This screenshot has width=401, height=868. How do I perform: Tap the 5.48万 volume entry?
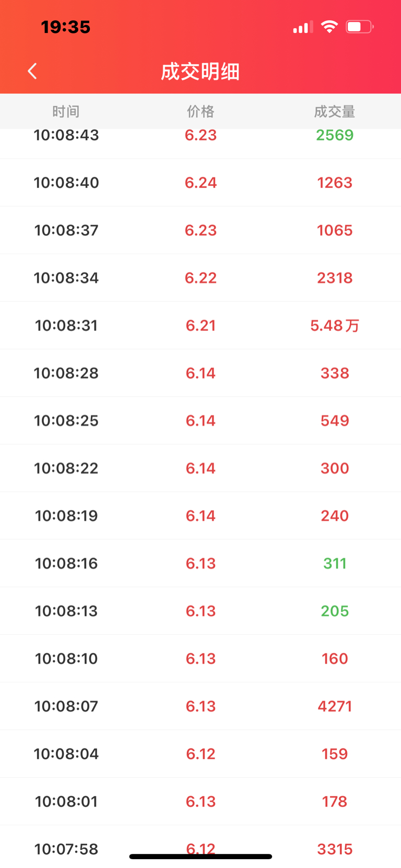pyautogui.click(x=334, y=326)
